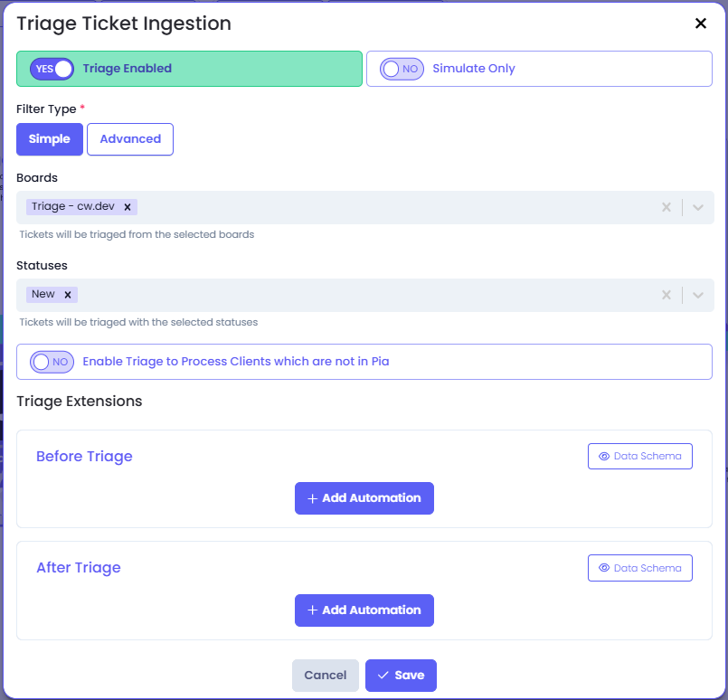Click the plus icon in Before Triage Add Automation

(x=313, y=498)
